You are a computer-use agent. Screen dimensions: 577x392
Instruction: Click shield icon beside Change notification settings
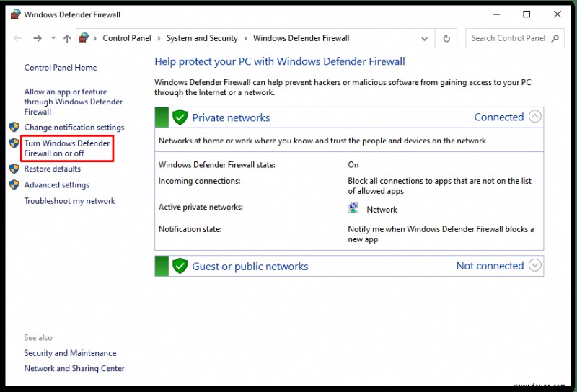click(x=14, y=128)
